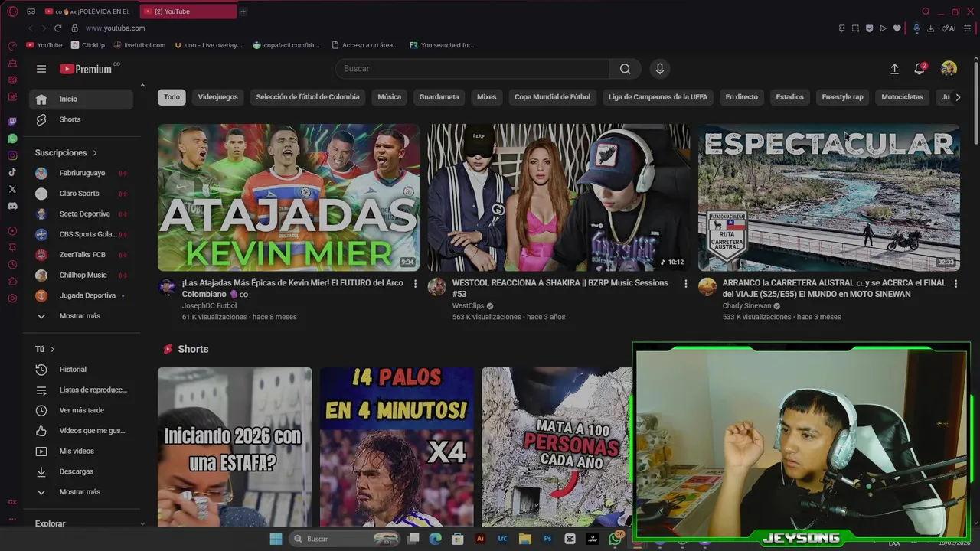Open Twitch in the Opera sidebar
980x551 pixels.
click(x=12, y=122)
